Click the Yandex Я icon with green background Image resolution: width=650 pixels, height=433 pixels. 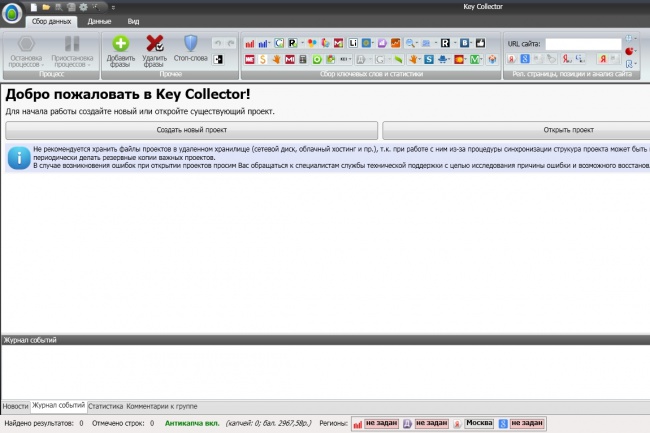[x=603, y=59]
